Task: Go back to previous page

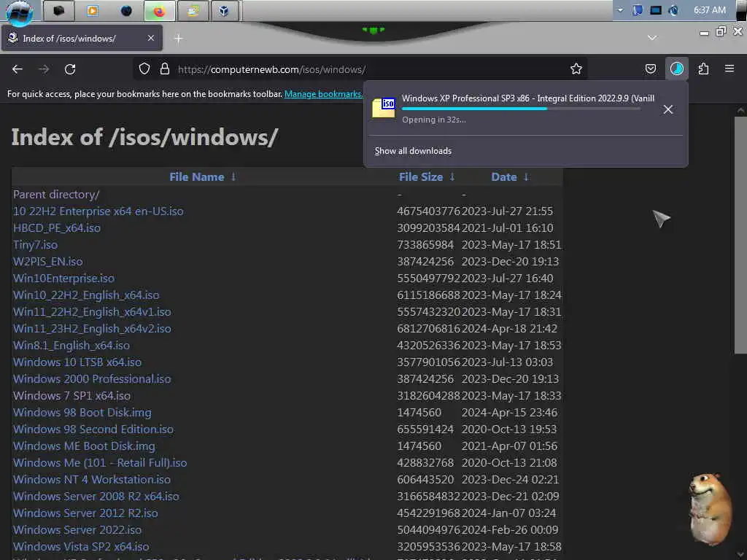Action: (18, 69)
